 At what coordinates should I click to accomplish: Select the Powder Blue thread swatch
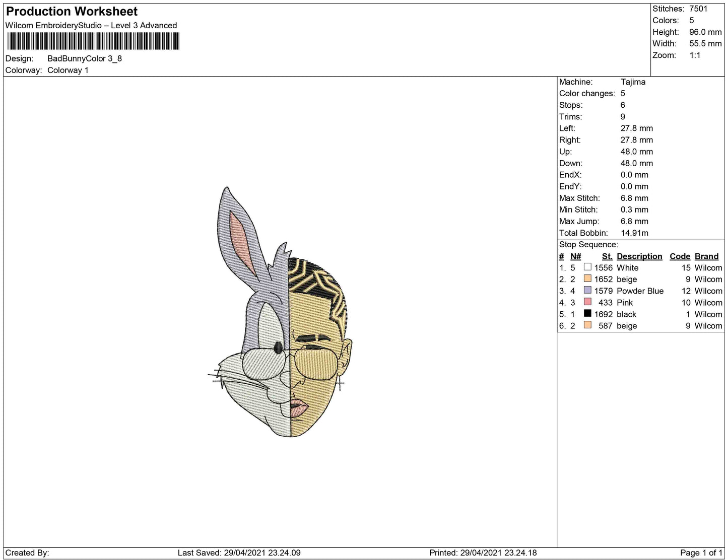click(x=587, y=290)
